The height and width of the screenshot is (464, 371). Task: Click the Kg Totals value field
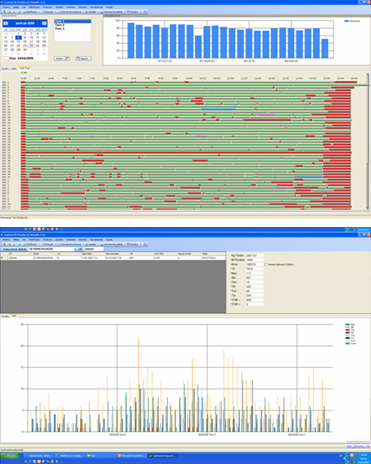point(255,256)
